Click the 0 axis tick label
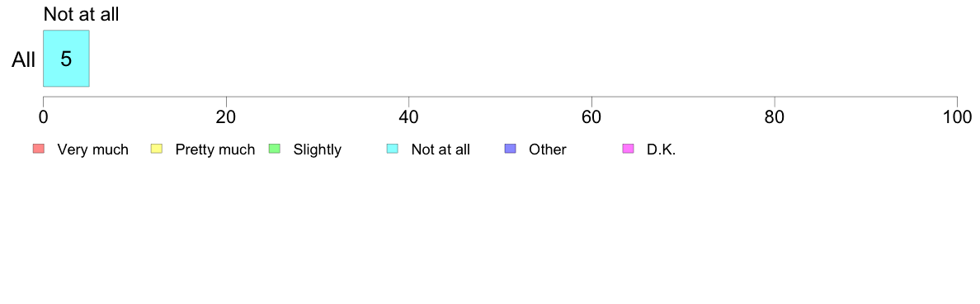 coord(43,117)
